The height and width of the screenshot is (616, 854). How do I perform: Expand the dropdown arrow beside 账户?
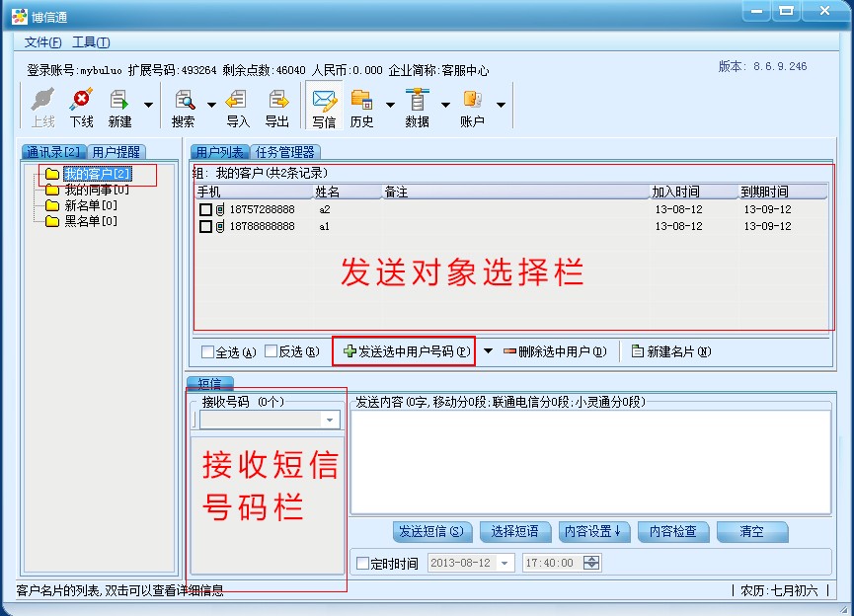click(501, 104)
